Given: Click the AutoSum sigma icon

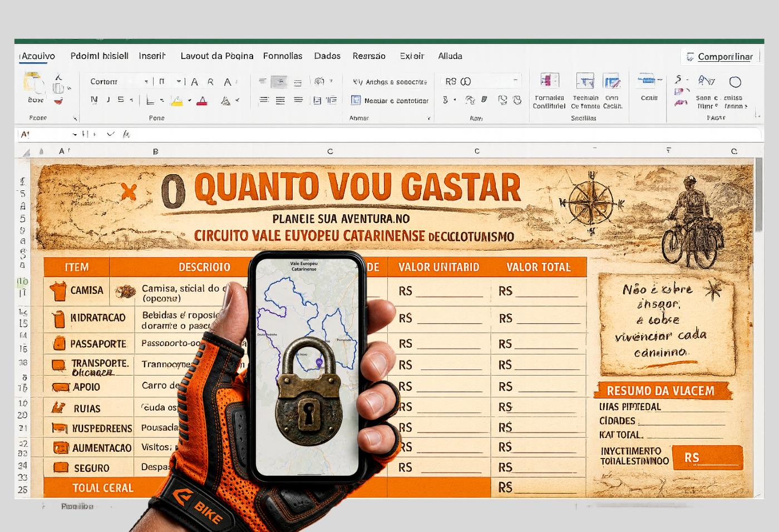Looking at the screenshot, I should pyautogui.click(x=678, y=80).
